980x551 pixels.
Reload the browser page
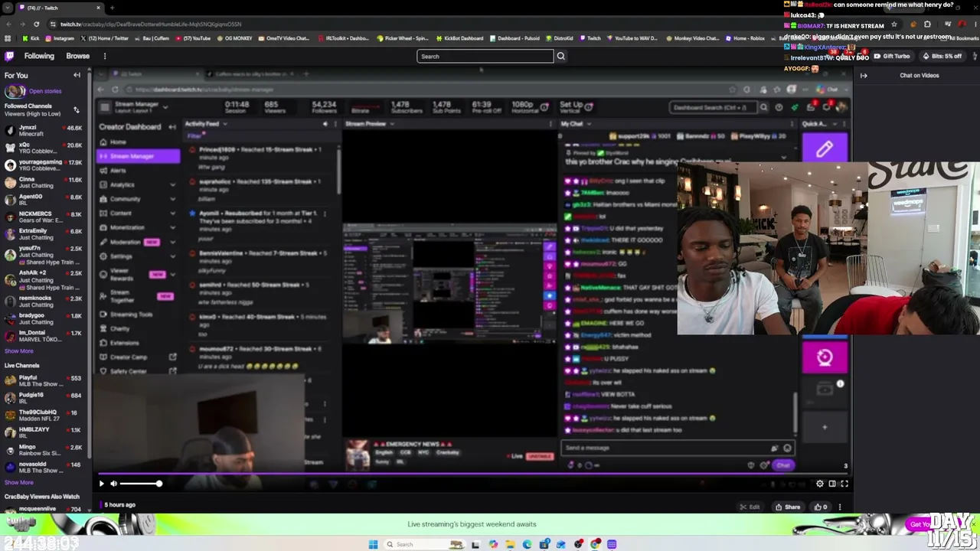pyautogui.click(x=36, y=24)
